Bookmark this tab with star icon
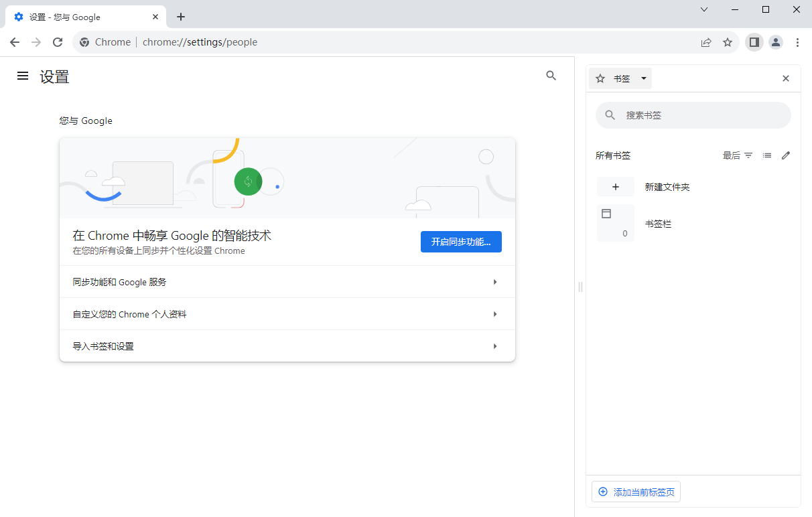 [728, 42]
